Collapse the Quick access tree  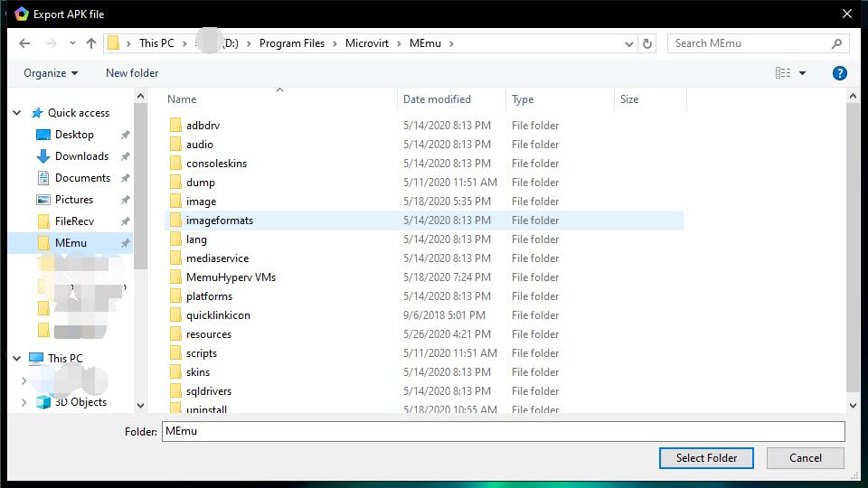point(17,113)
